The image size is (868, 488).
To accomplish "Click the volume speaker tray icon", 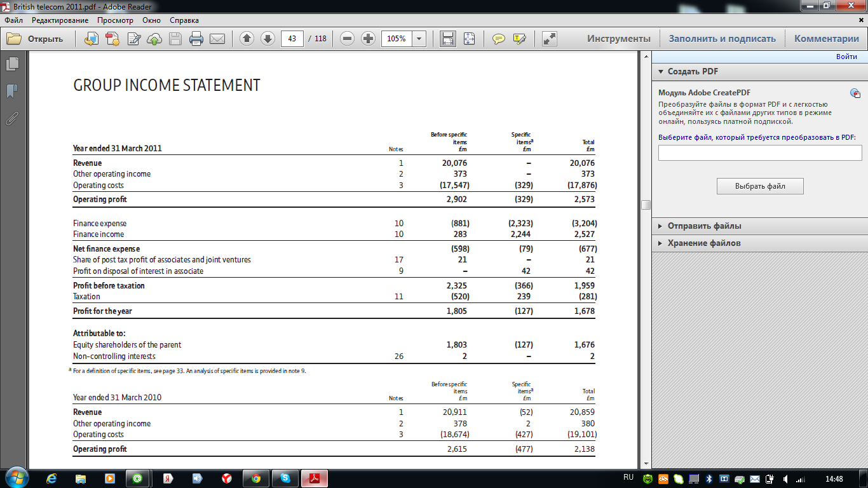I will point(786,478).
